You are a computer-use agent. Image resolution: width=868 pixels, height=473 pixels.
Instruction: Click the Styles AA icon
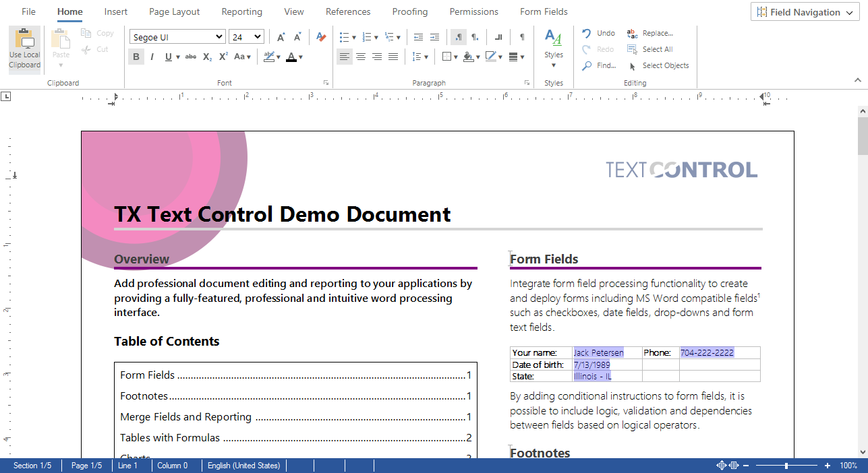pyautogui.click(x=553, y=38)
